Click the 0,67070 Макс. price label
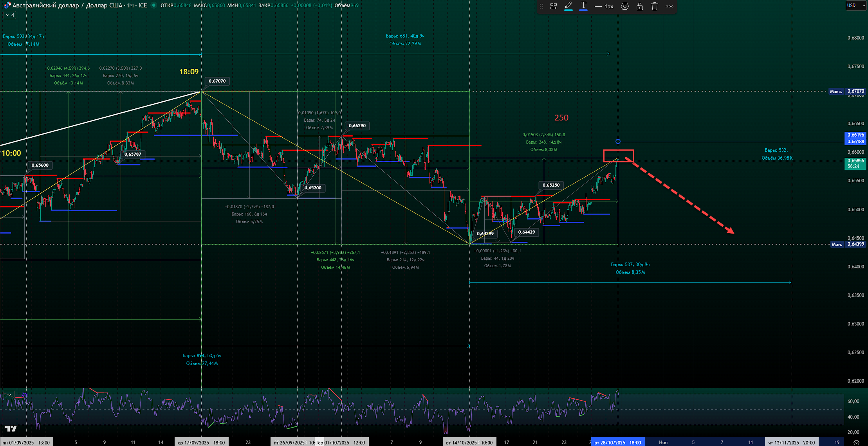Viewport: 868px width, 446px height. pos(846,91)
